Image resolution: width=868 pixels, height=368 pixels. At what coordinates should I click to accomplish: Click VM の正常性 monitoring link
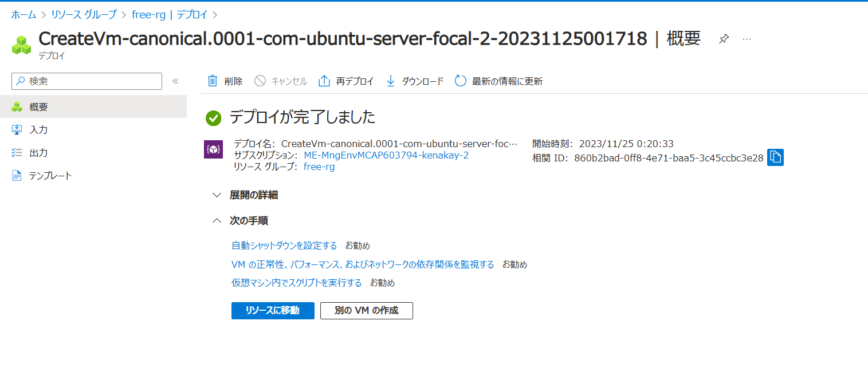click(x=363, y=264)
